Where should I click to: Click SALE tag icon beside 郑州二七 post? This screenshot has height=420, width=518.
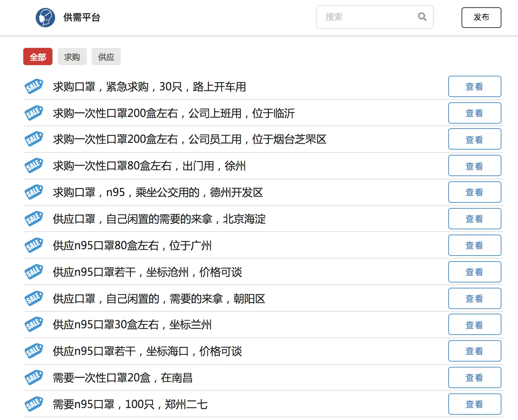pyautogui.click(x=34, y=404)
